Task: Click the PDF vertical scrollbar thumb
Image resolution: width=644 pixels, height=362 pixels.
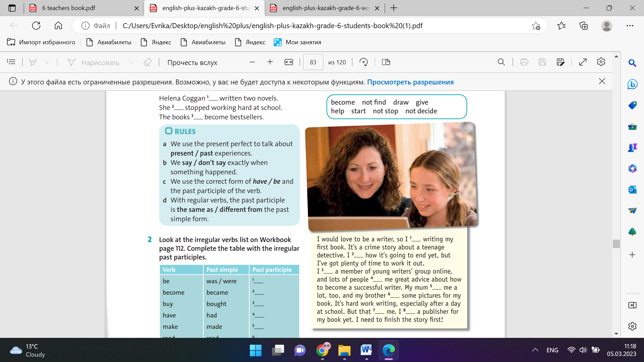Action: point(616,244)
